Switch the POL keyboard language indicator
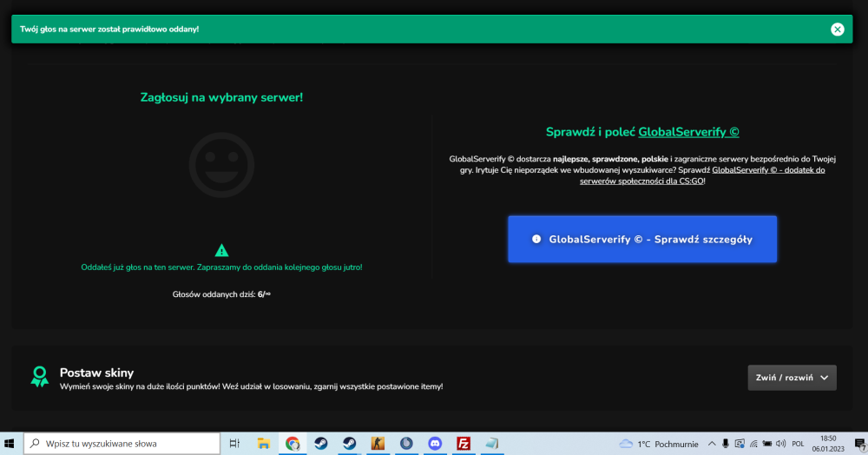 click(798, 444)
